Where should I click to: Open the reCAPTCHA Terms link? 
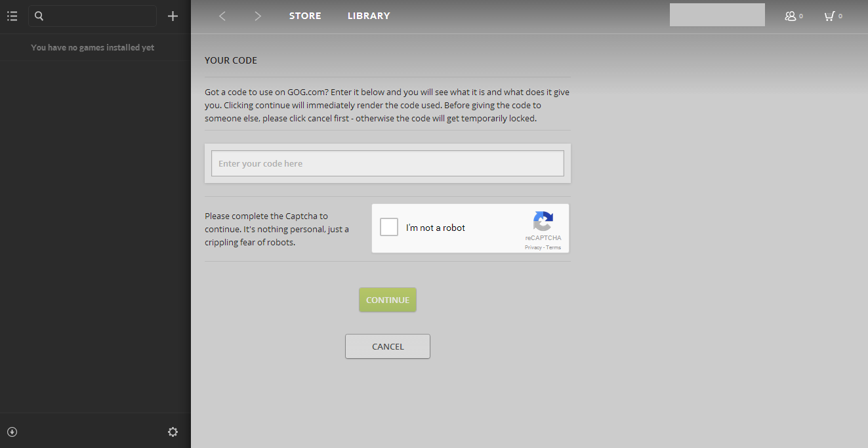554,248
